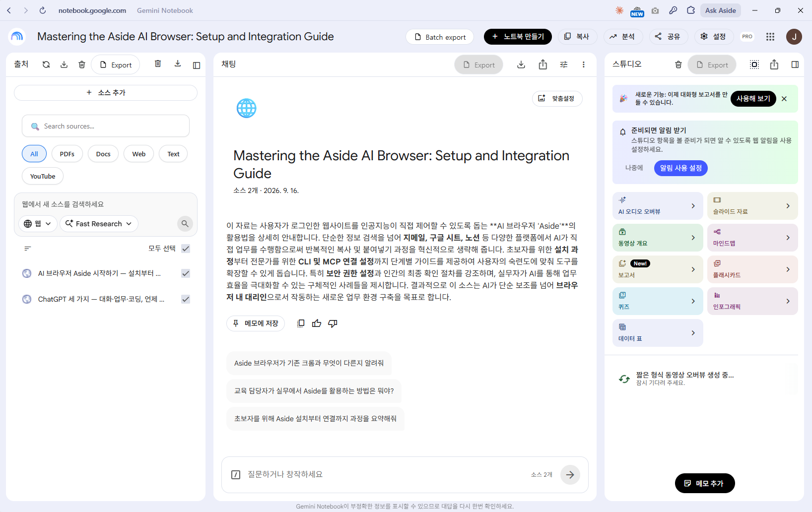Submit the chat message arrow
Image resolution: width=812 pixels, height=512 pixels.
pos(570,475)
